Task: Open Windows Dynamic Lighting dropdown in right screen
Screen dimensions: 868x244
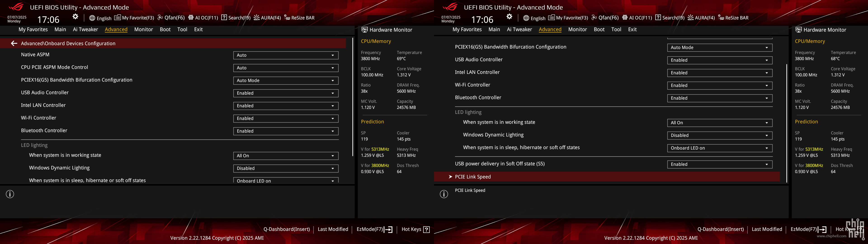Action: pos(720,135)
